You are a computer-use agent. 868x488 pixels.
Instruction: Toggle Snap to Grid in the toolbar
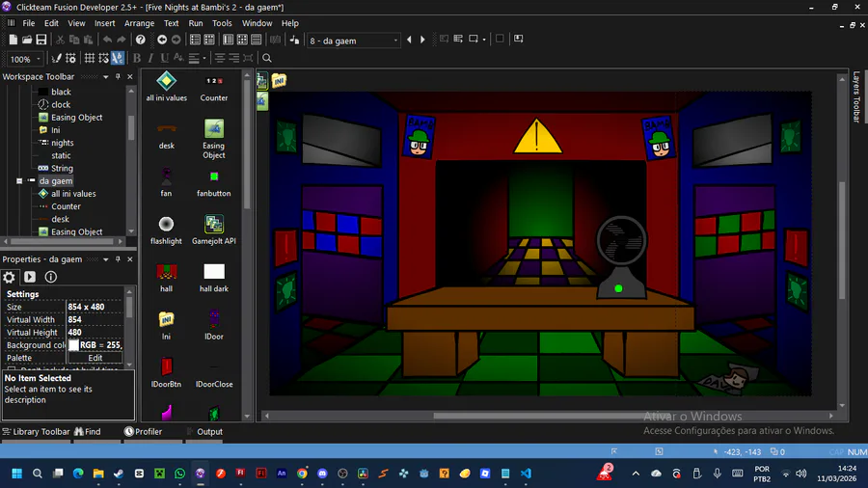coord(103,58)
